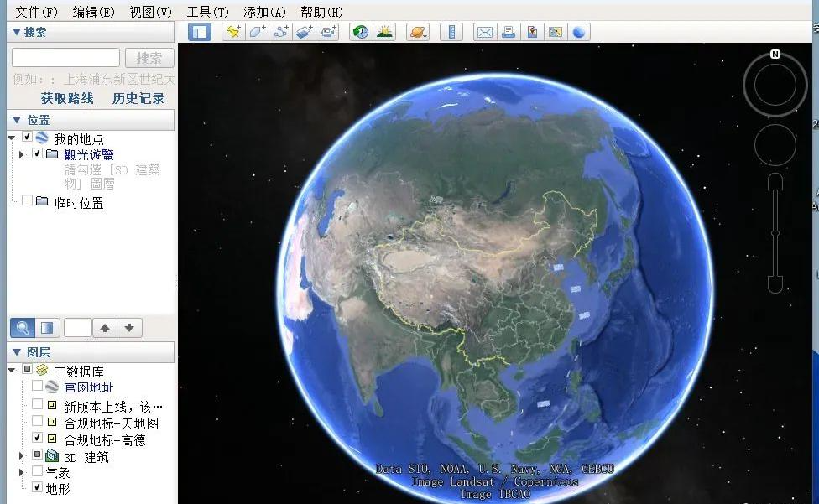This screenshot has height=504, width=819.
Task: Click the globe icon beside 我的地点
Action: tap(42, 138)
